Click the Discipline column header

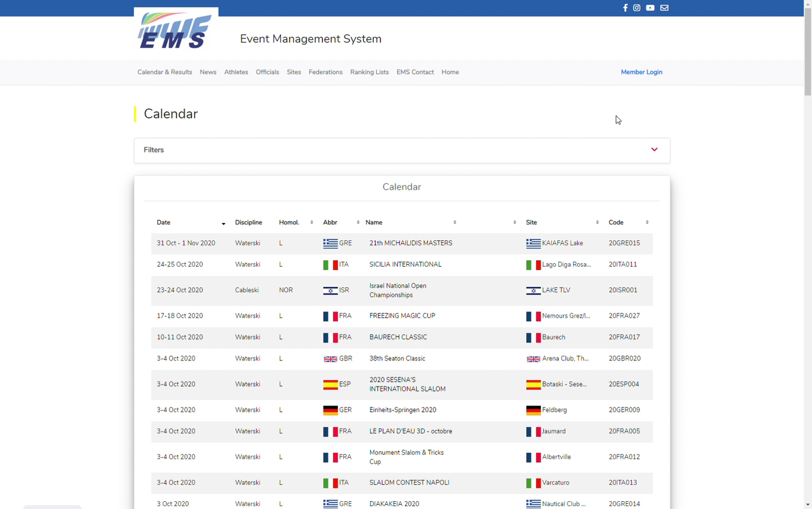point(248,222)
